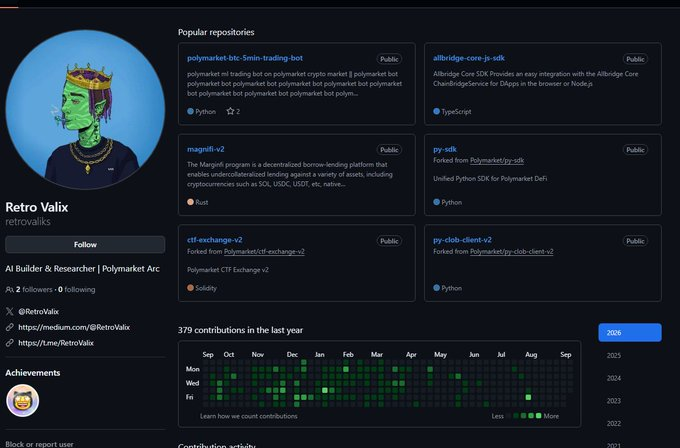Open the medium.com/@RetroValix link
This screenshot has height=448, width=680.
pos(74,327)
